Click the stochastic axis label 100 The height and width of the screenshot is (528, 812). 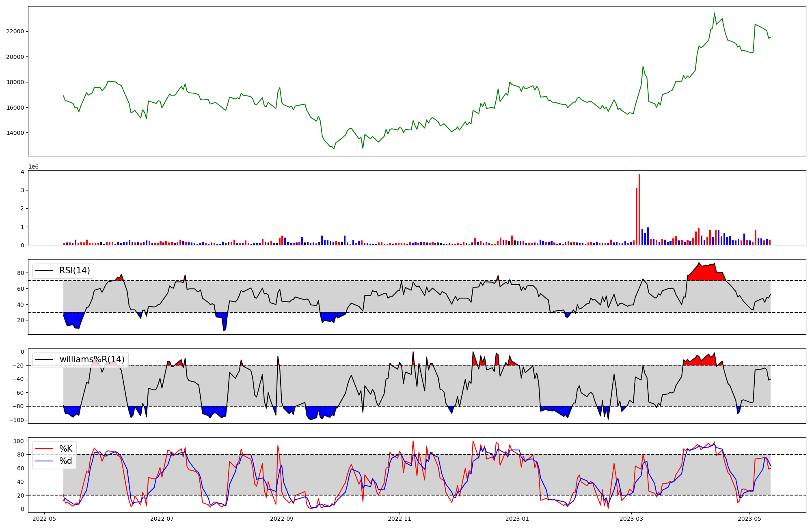click(19, 441)
